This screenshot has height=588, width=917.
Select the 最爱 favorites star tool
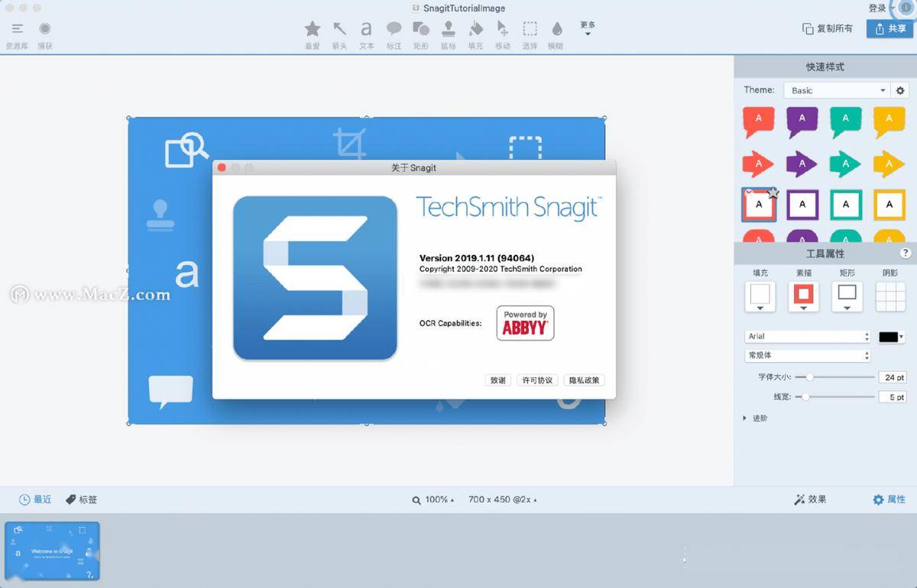pos(313,35)
